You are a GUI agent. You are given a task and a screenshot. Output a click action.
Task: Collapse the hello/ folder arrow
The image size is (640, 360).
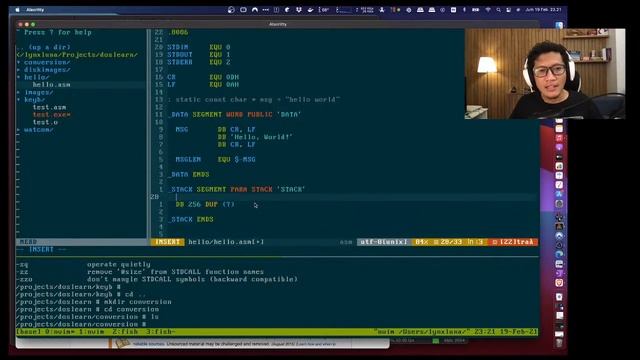click(x=19, y=77)
